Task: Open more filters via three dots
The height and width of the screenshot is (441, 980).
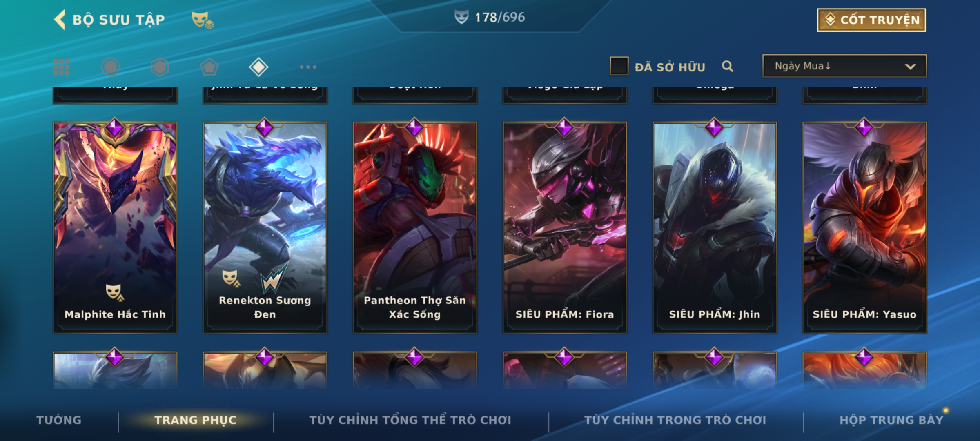Action: click(x=308, y=67)
